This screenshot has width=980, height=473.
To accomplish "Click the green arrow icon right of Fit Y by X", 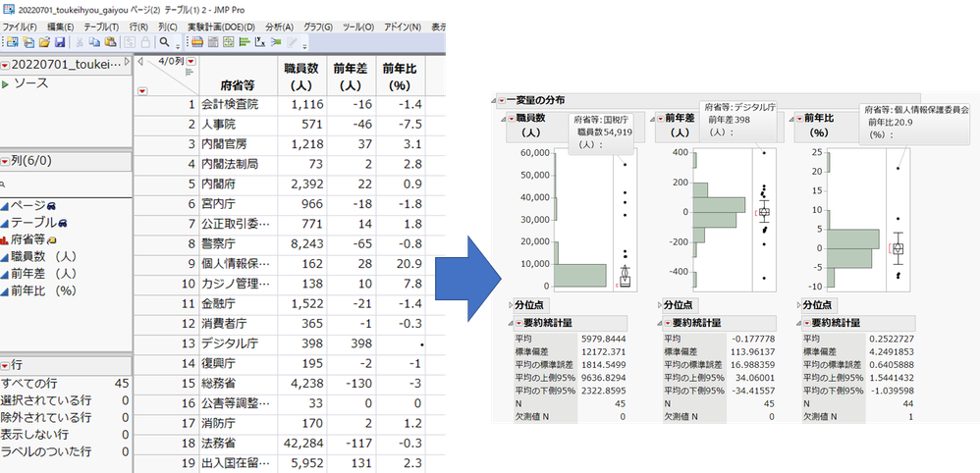I will click(x=276, y=42).
